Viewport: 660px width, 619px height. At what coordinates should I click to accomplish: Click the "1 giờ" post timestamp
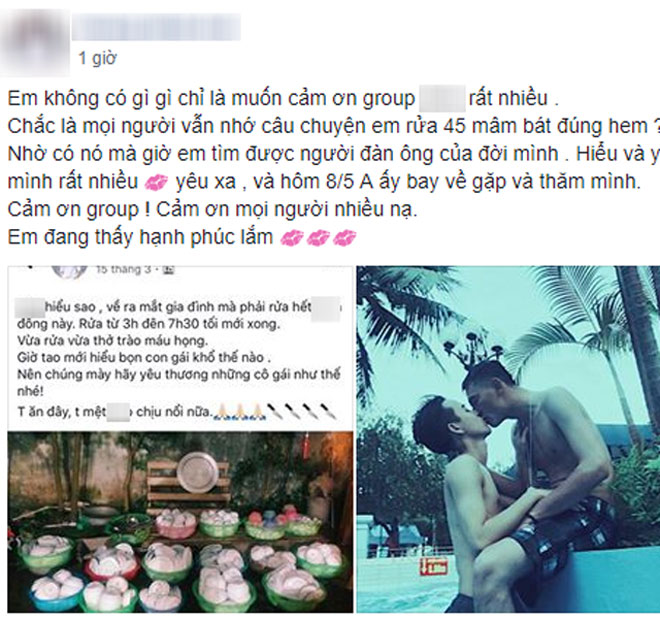click(97, 58)
